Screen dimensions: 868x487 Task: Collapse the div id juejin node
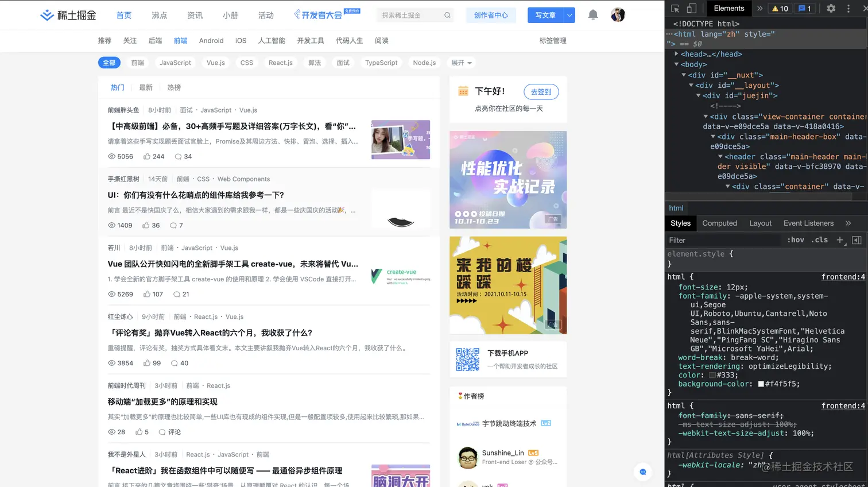coord(699,95)
